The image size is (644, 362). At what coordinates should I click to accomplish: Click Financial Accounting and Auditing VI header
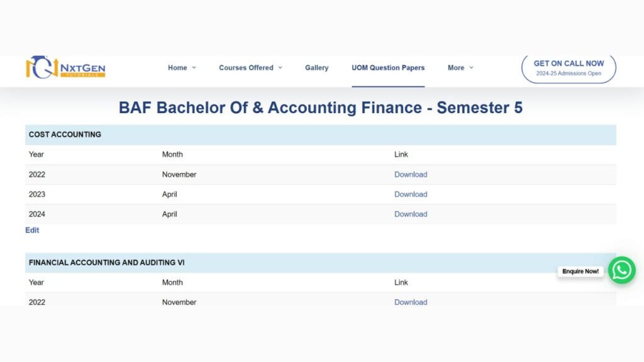point(106,263)
